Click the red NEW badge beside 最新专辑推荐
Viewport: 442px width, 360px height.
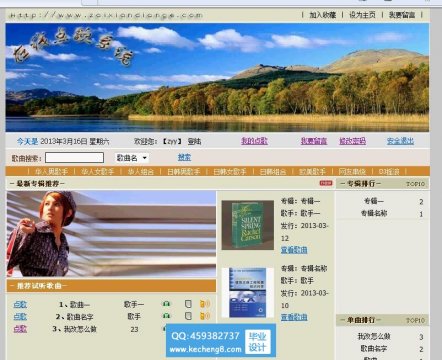326,183
